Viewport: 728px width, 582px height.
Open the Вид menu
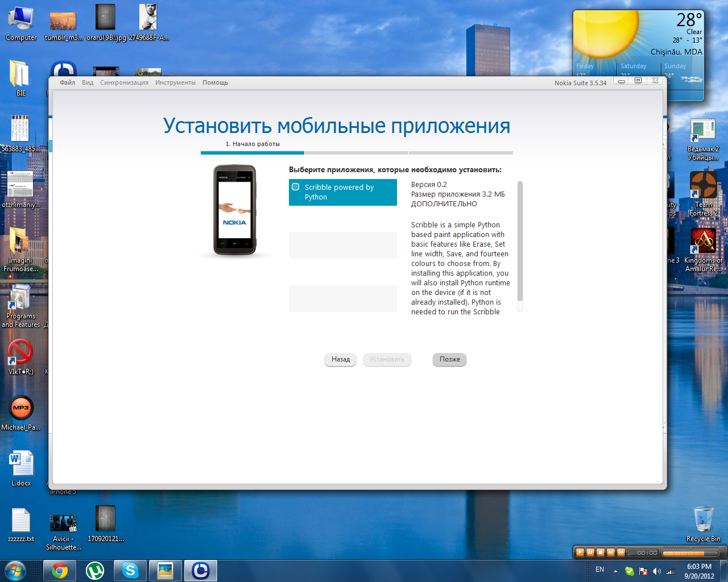click(x=88, y=82)
